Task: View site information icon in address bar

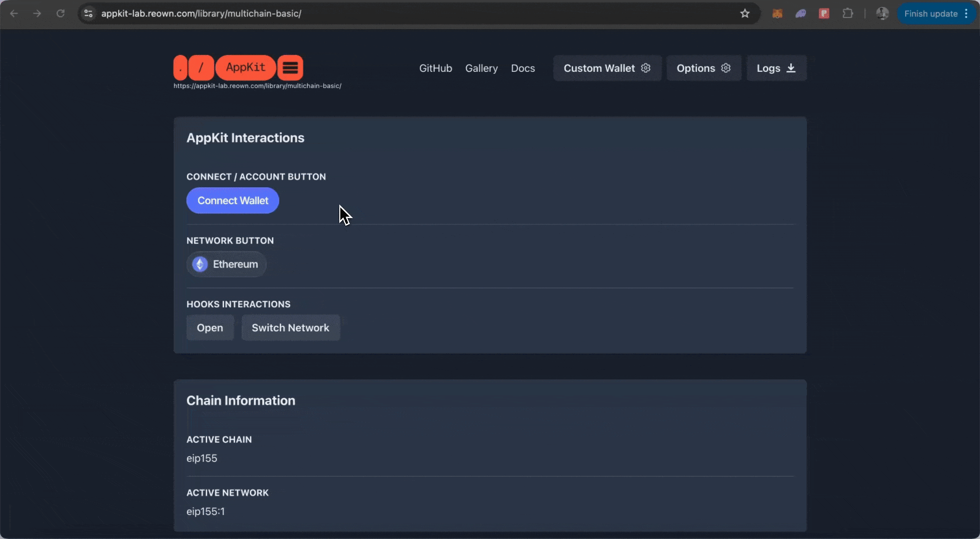Action: 88,13
